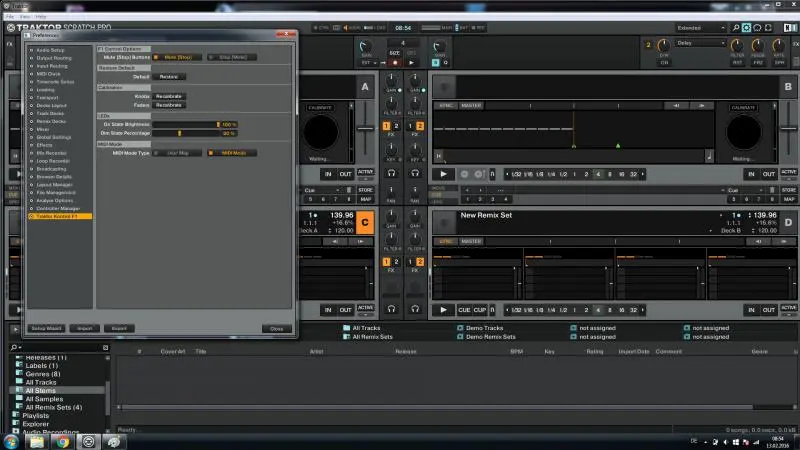Click the Restore default button
Screen dimensions: 800x450
169,76
